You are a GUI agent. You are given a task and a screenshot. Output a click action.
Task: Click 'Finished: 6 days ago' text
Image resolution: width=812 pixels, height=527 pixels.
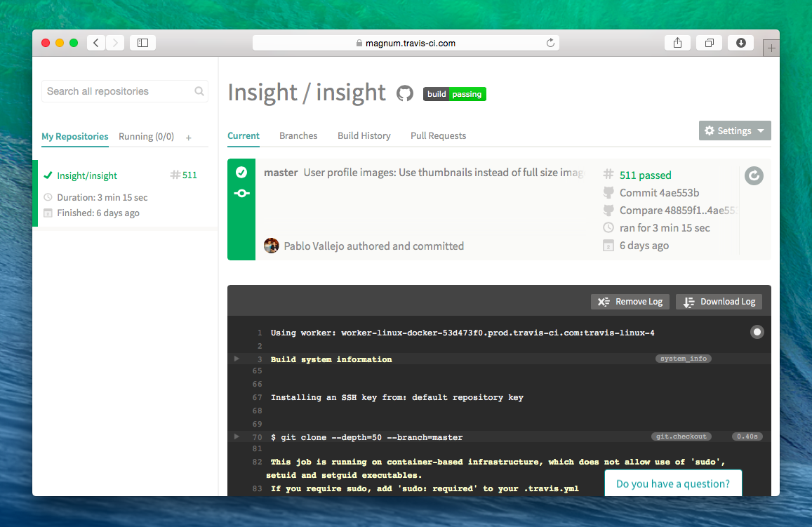point(98,213)
